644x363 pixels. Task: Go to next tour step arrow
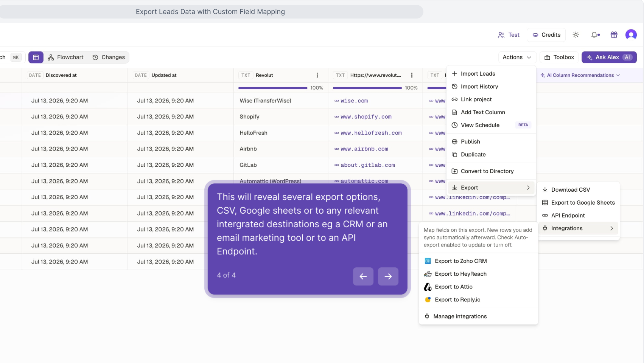388,276
